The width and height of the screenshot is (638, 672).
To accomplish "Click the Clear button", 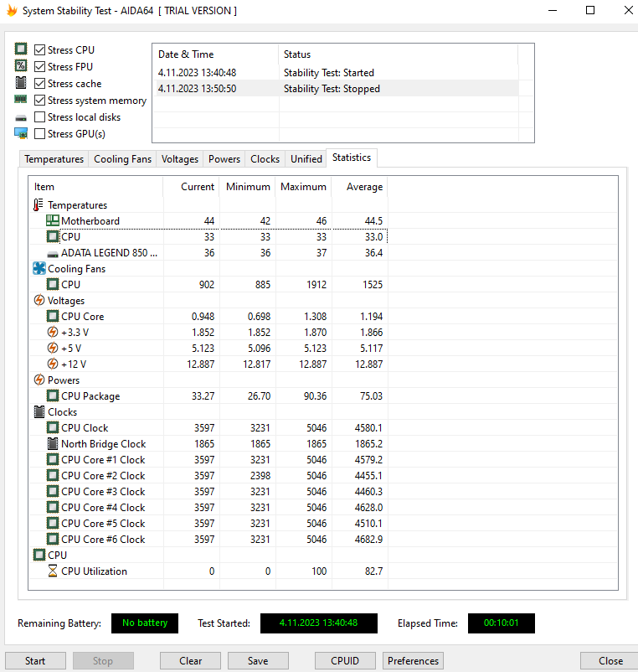I will tap(191, 661).
